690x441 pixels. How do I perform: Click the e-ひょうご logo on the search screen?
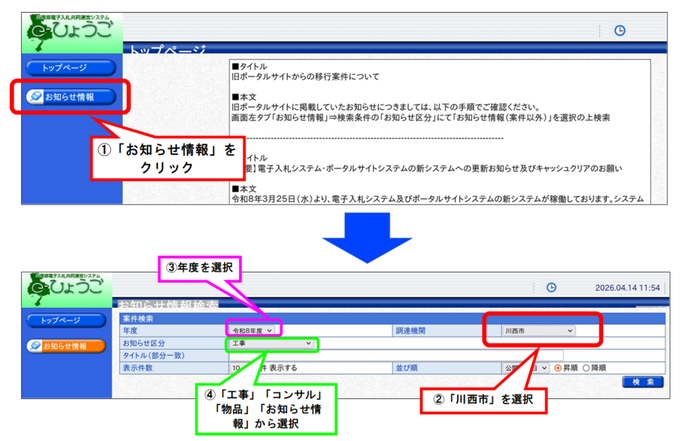(66, 289)
